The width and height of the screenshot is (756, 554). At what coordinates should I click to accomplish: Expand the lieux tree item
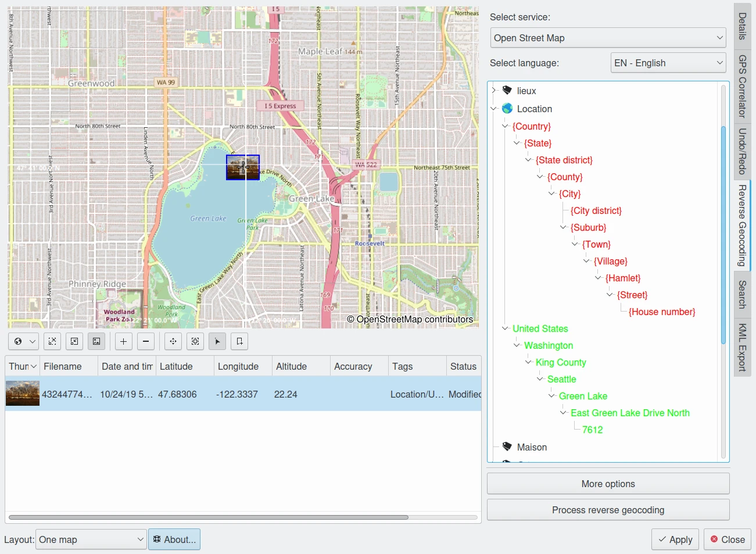point(494,90)
